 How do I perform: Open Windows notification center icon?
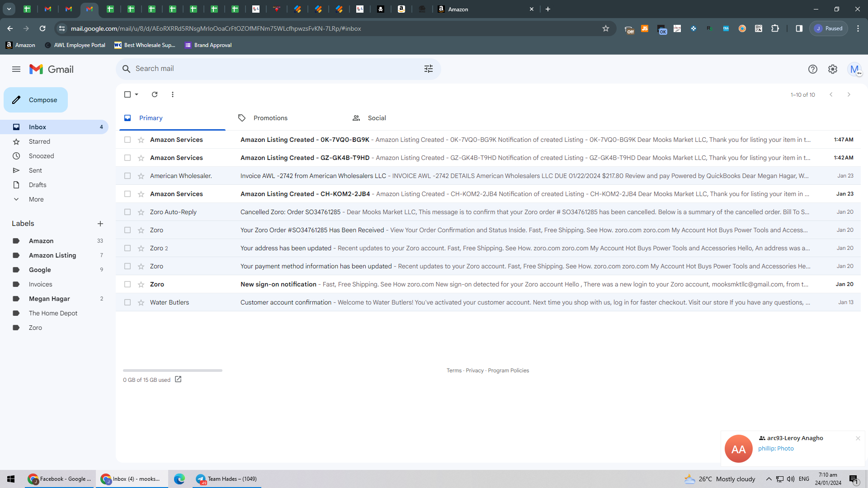point(854,479)
